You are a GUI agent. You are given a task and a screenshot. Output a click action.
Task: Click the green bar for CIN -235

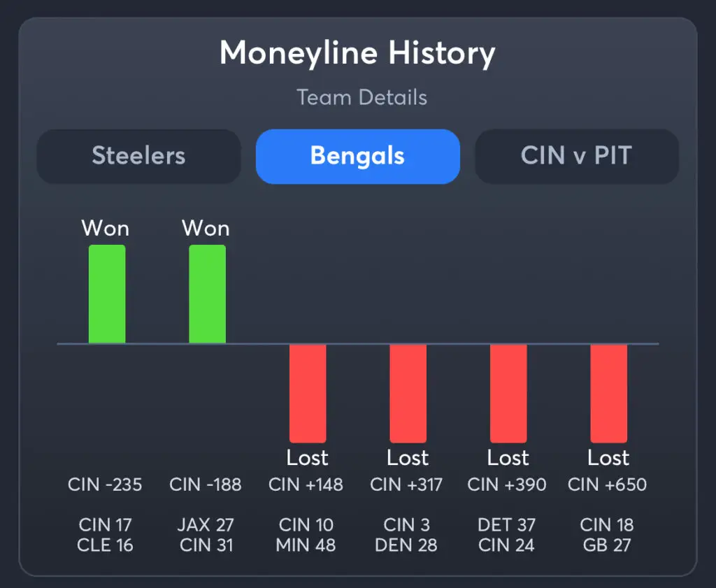[x=107, y=294]
